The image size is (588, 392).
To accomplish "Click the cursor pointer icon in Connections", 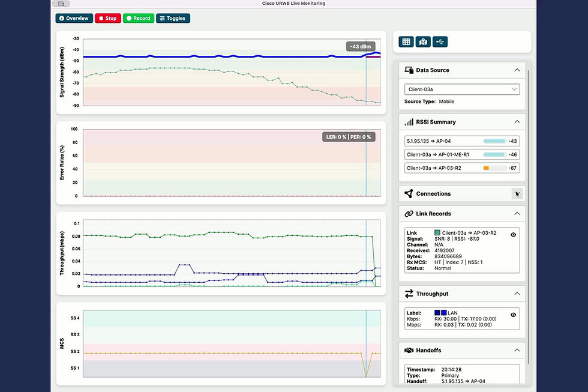I will click(x=517, y=193).
